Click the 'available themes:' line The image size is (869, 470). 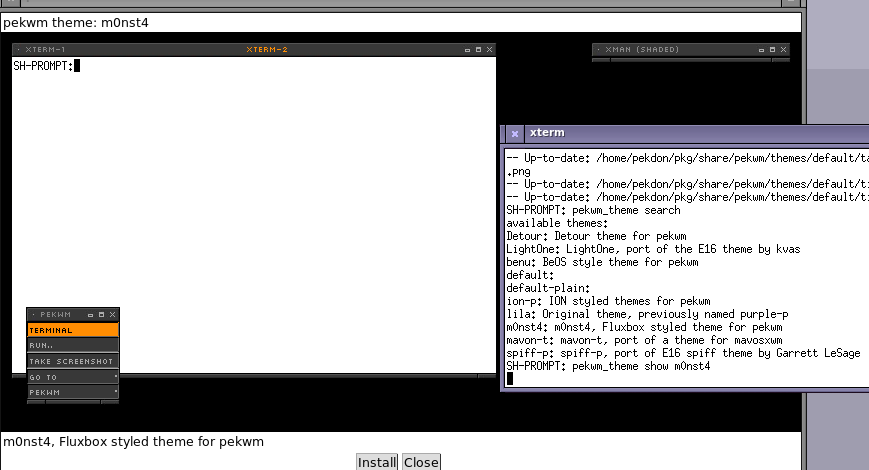(x=557, y=223)
